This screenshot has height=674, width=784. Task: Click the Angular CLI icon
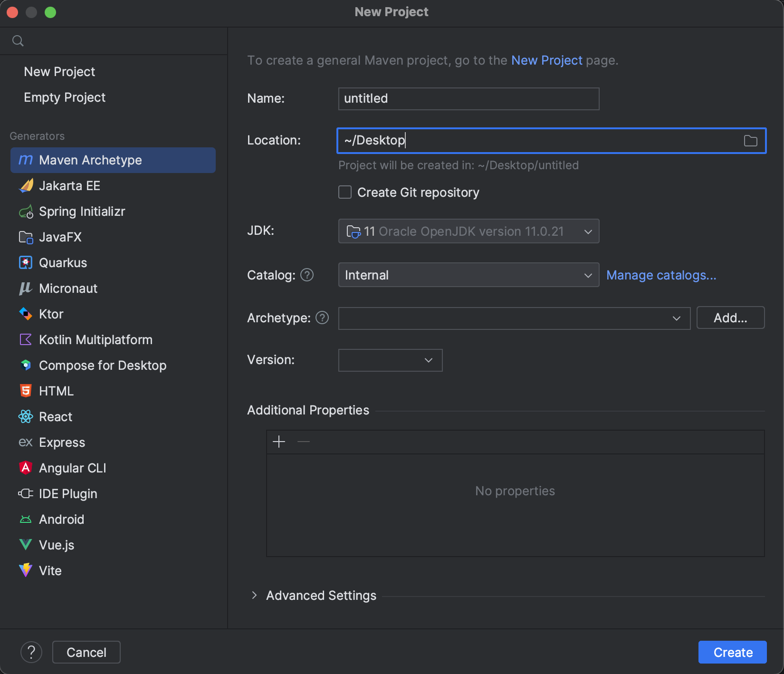(x=26, y=468)
